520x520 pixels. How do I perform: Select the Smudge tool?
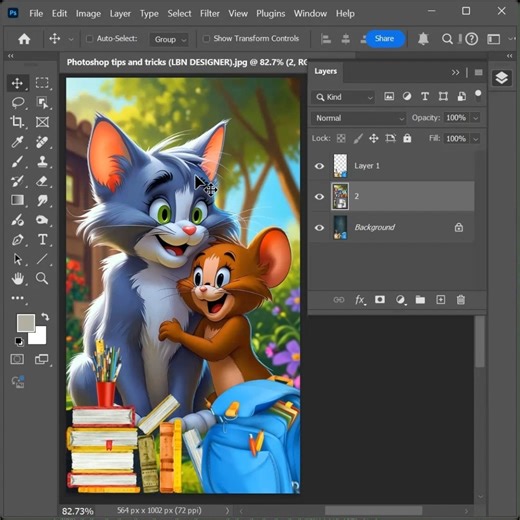(x=42, y=200)
